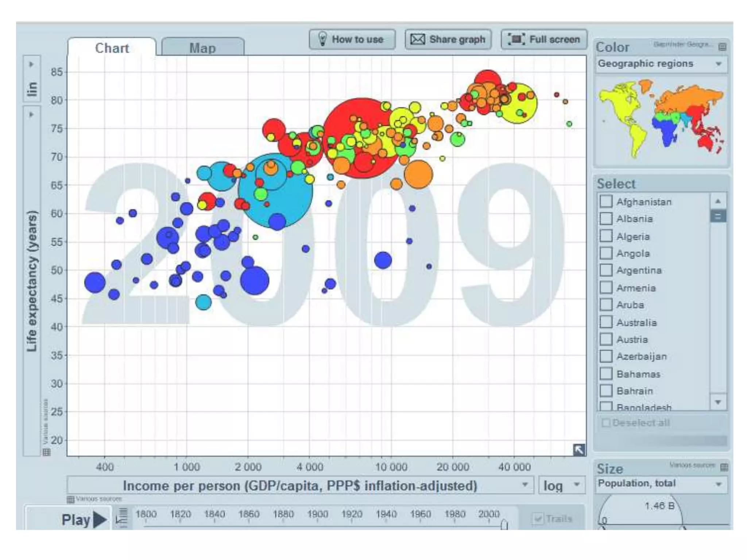The image size is (747, 560).
Task: Select the Chart tab
Action: point(112,48)
